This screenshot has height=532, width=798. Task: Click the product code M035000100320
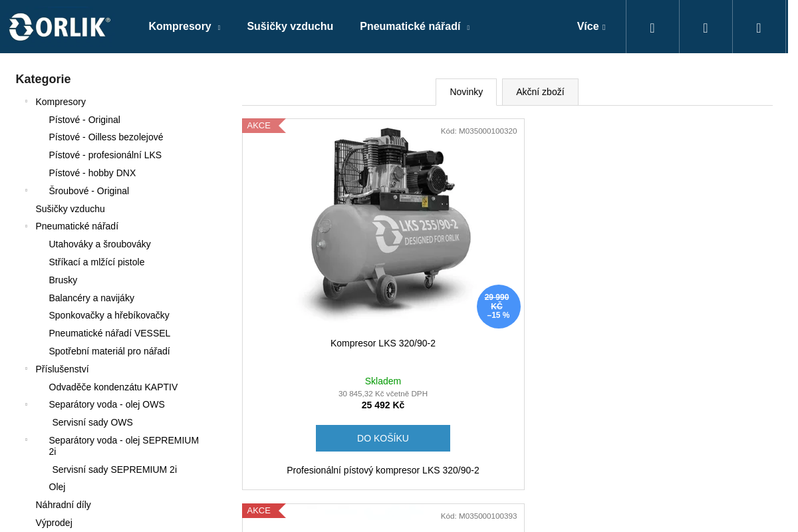click(x=479, y=131)
